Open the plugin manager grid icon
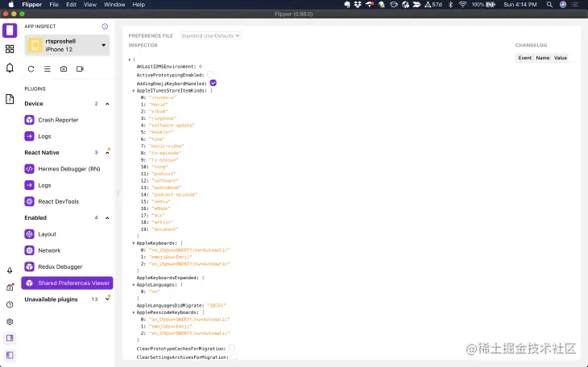The height and width of the screenshot is (367, 588). coord(10,49)
